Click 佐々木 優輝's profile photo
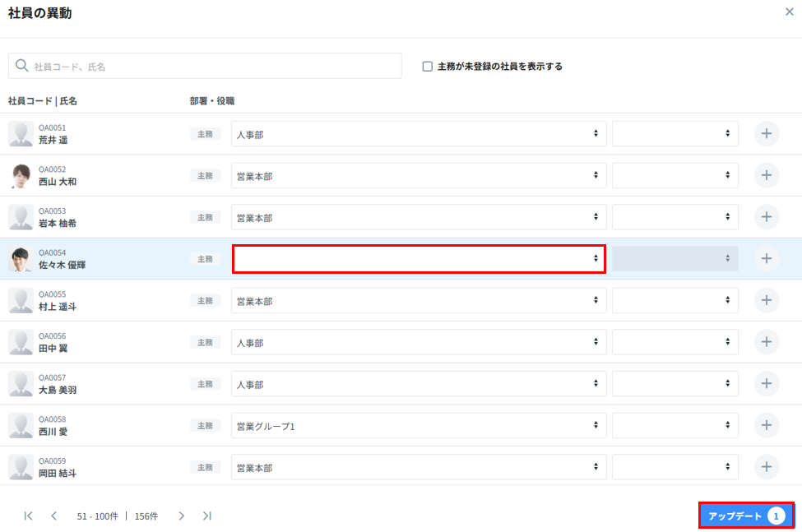 tap(21, 259)
